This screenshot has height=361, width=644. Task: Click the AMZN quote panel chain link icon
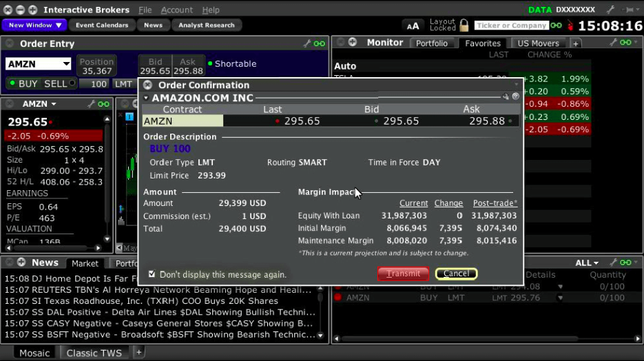coord(103,104)
